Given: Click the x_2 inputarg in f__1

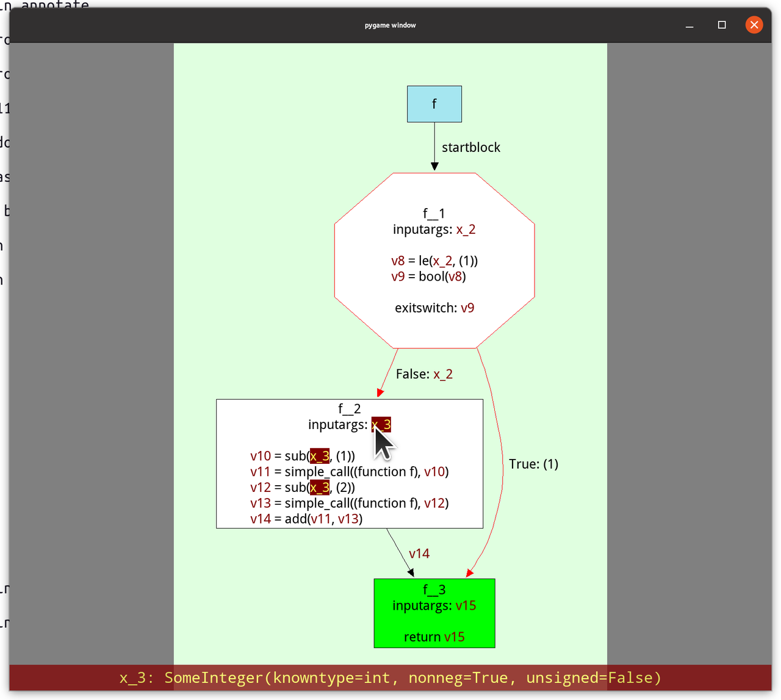Looking at the screenshot, I should (x=466, y=229).
